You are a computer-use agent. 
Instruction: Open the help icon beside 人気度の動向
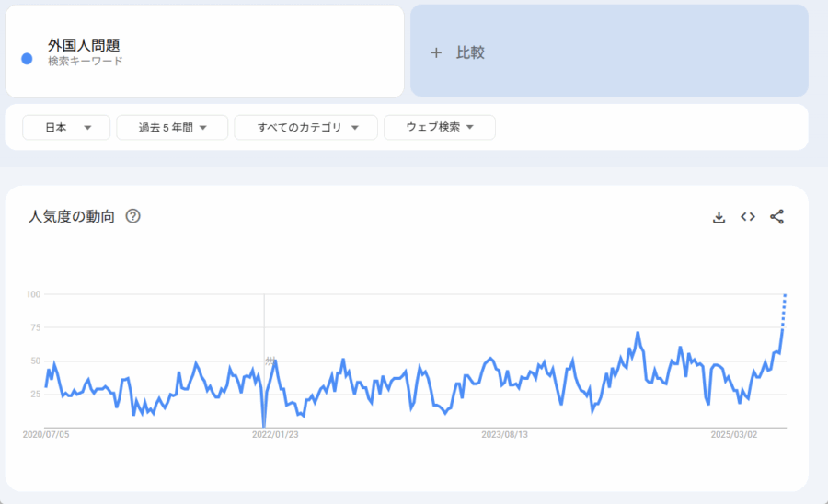(132, 217)
